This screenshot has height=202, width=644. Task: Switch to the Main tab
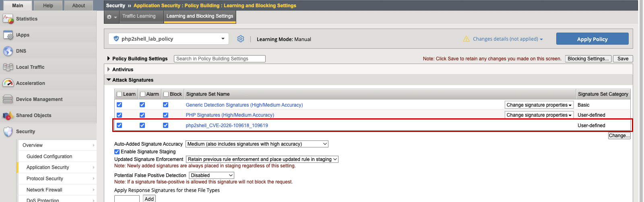[x=17, y=6]
